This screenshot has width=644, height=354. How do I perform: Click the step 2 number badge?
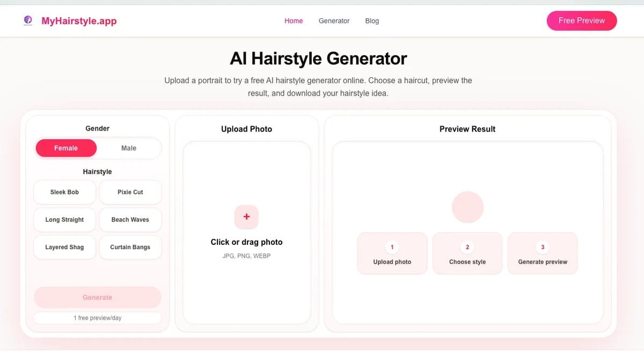point(467,247)
